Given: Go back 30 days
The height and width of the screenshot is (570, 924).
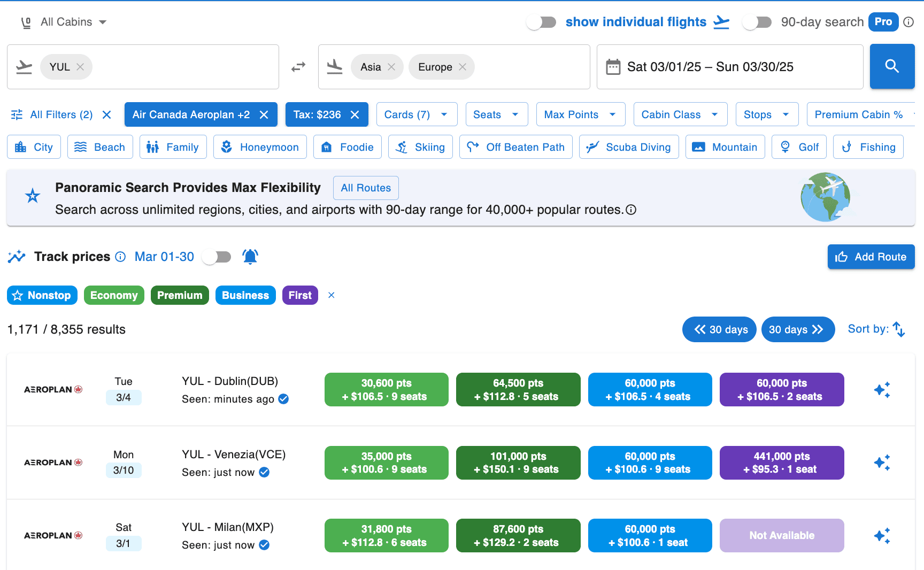Looking at the screenshot, I should tap(719, 329).
